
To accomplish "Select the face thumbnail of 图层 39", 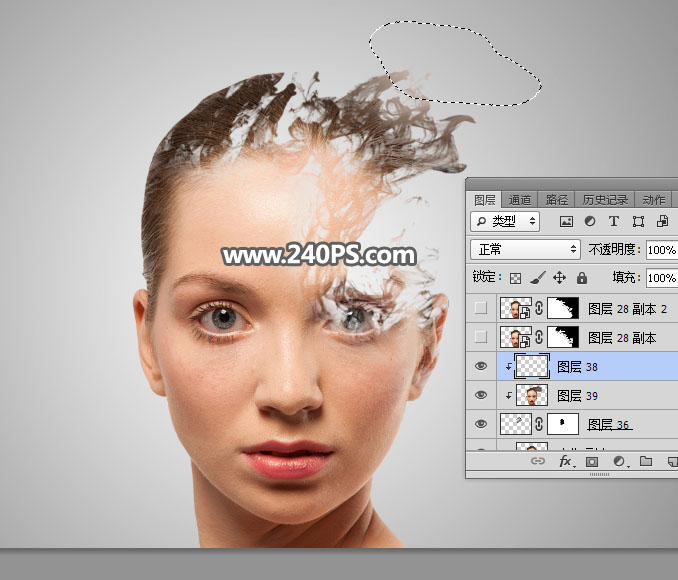I will coord(532,395).
